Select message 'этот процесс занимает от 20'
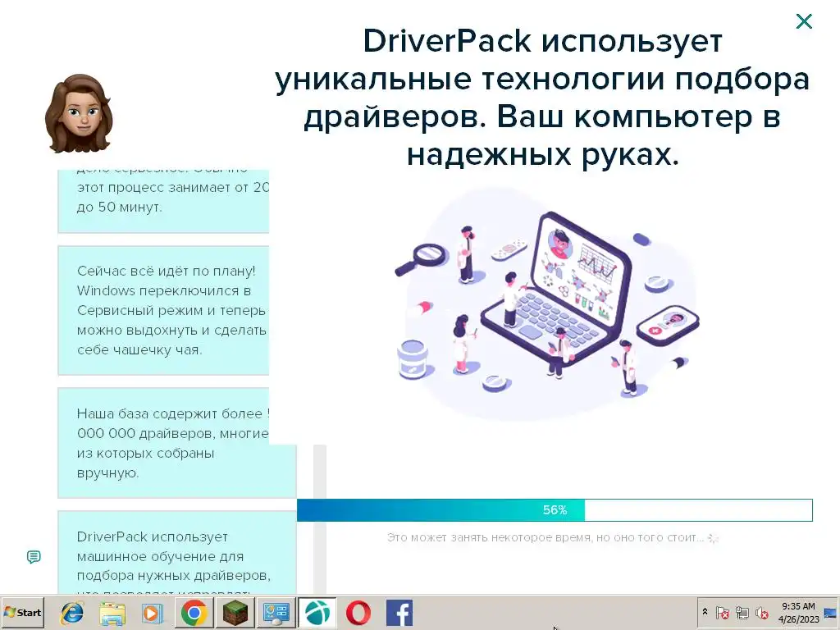 pyautogui.click(x=163, y=201)
